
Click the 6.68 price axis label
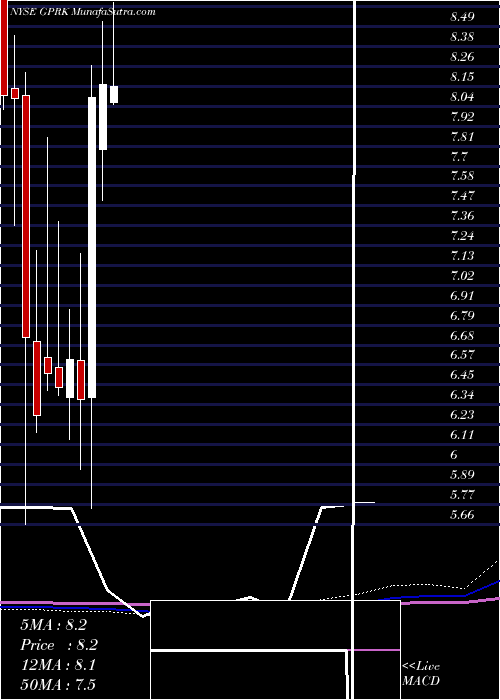point(462,335)
